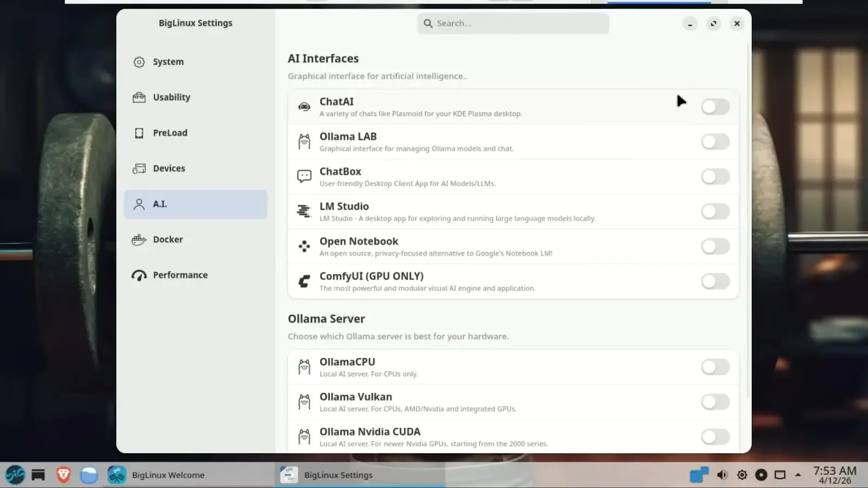Switch on the Ollama Vulkan toggle
The height and width of the screenshot is (488, 868).
[715, 402]
